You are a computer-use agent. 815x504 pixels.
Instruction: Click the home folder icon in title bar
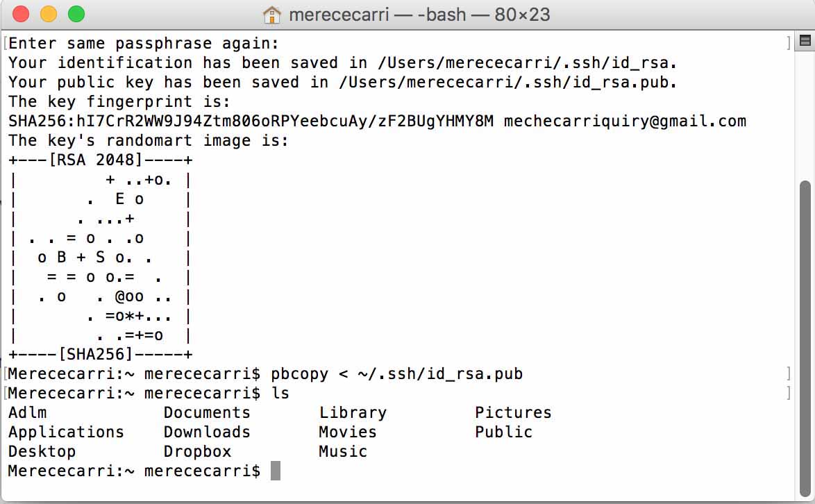(272, 15)
